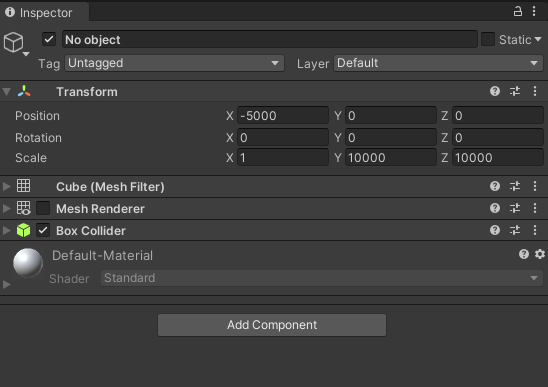Image resolution: width=548 pixels, height=387 pixels.
Task: Open Box Collider kebab menu
Action: pos(535,230)
